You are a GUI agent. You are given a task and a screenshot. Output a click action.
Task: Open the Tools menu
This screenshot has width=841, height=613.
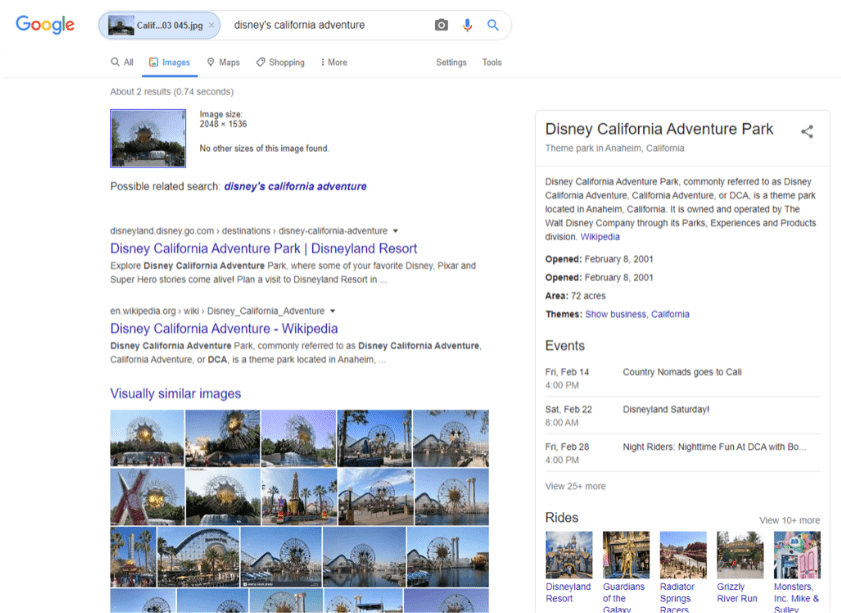(x=492, y=62)
